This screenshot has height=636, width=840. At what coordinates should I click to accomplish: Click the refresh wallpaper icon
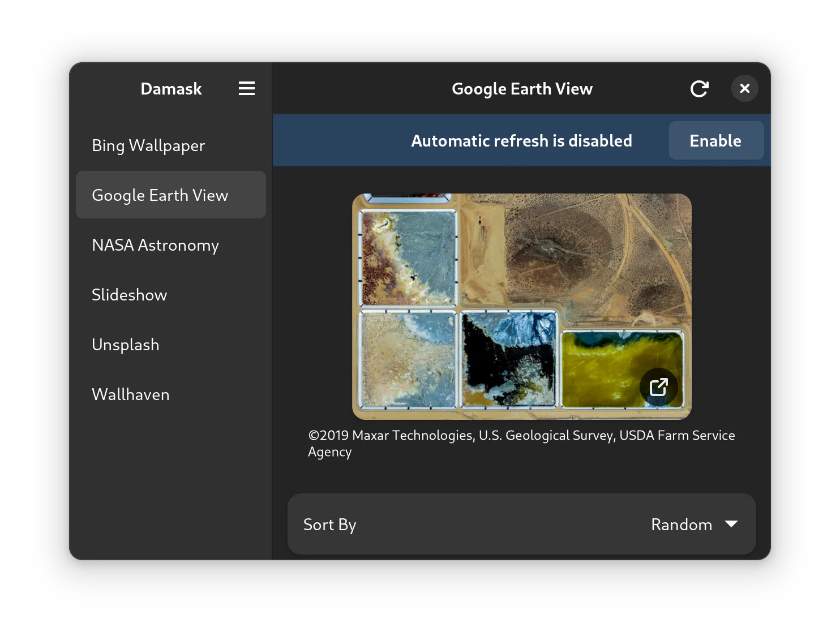(699, 88)
